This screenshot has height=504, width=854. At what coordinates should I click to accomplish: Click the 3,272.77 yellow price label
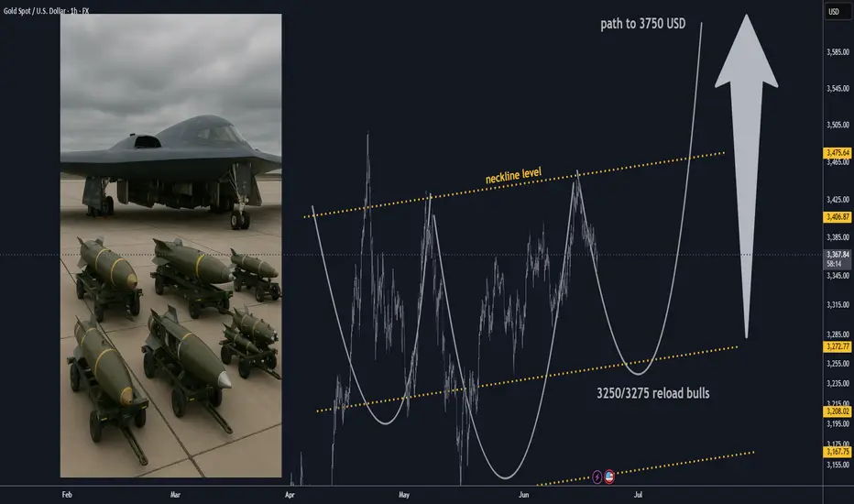click(838, 346)
